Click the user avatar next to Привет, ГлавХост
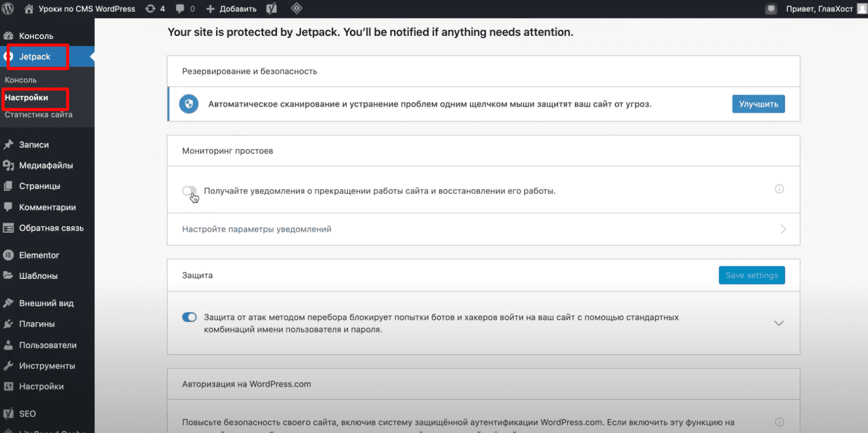 (862, 9)
